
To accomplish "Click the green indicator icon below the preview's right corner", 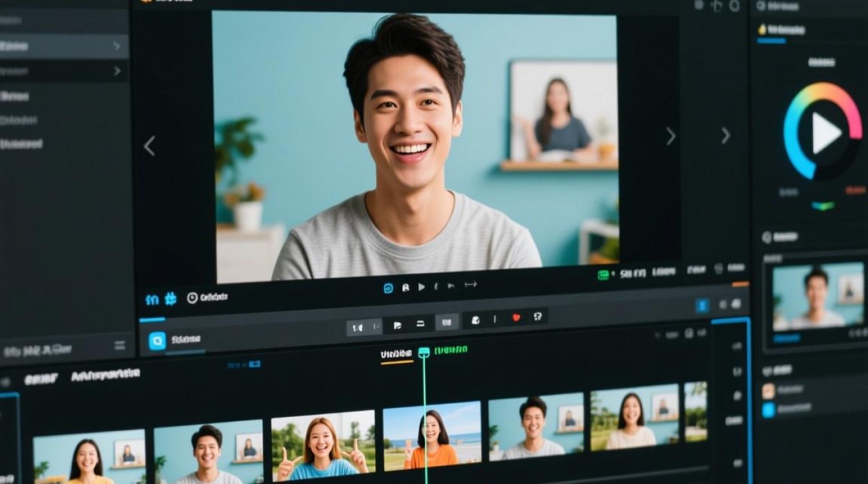I will [x=604, y=275].
